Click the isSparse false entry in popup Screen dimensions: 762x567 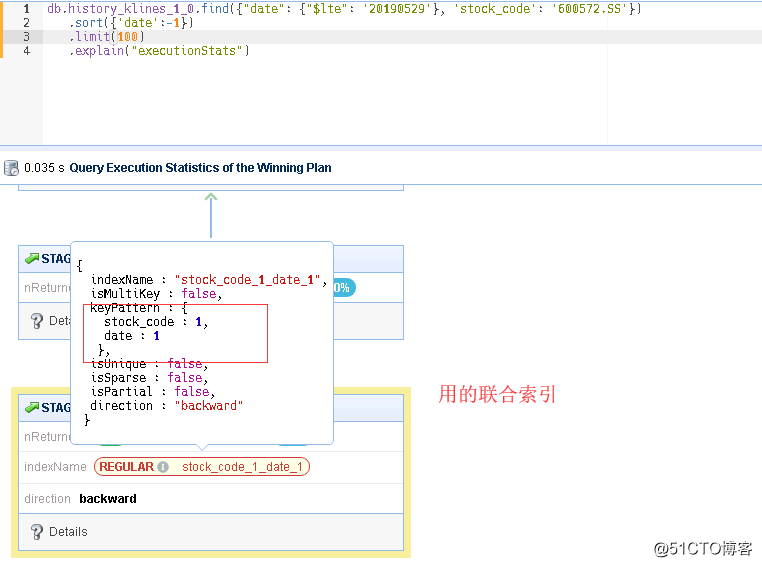pyautogui.click(x=150, y=378)
